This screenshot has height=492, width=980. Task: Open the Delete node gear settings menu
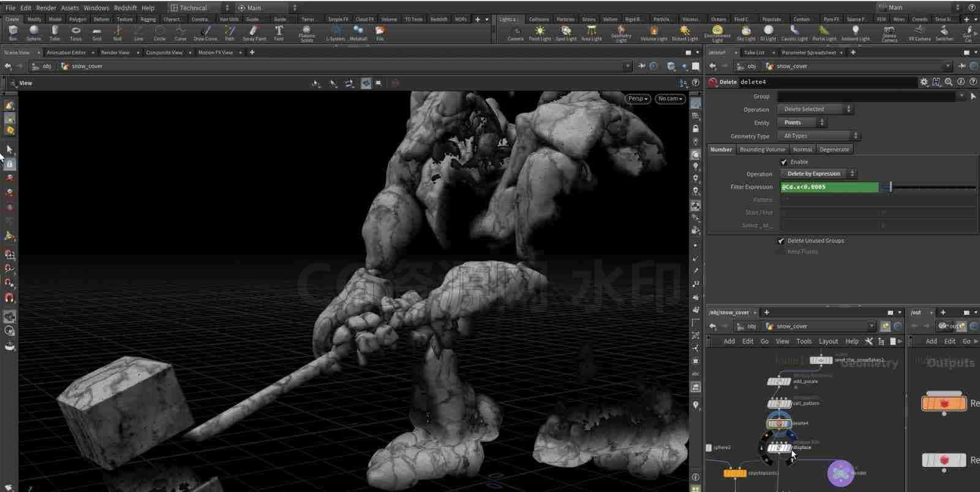[924, 82]
